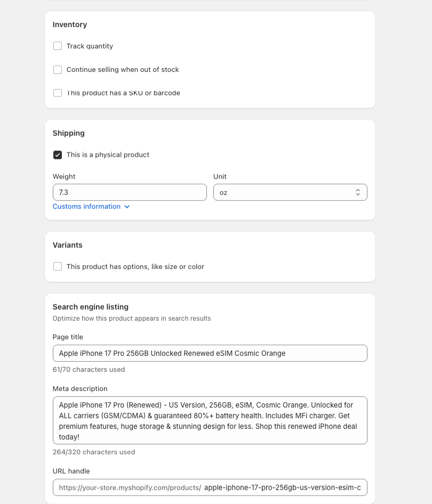Click the Unit dropdown stepper arrows
This screenshot has height=504, width=432.
(357, 192)
